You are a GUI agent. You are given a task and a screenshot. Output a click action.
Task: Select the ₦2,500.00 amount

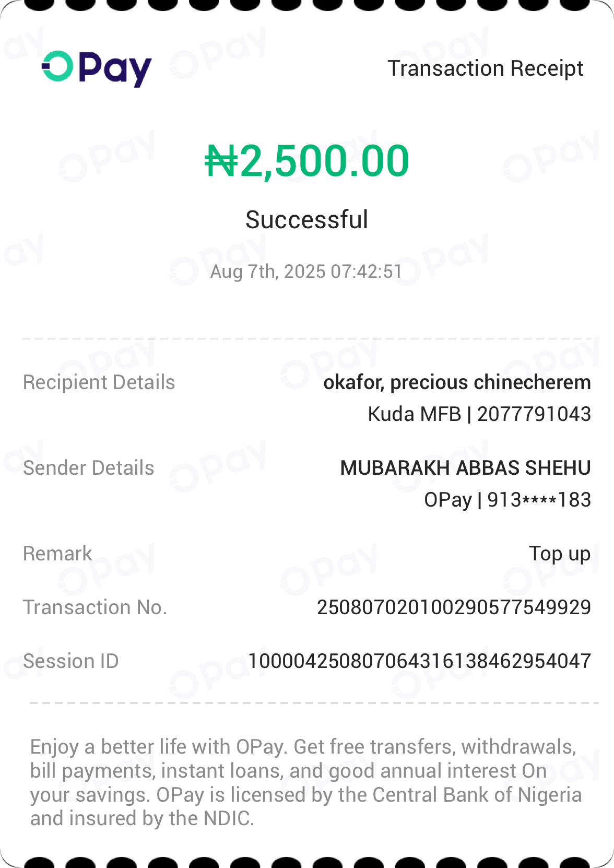pyautogui.click(x=306, y=161)
